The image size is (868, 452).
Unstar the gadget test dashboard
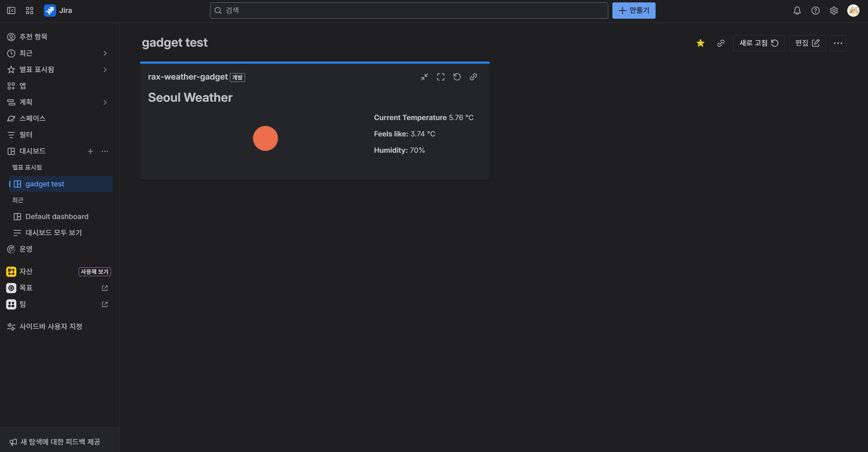[700, 43]
